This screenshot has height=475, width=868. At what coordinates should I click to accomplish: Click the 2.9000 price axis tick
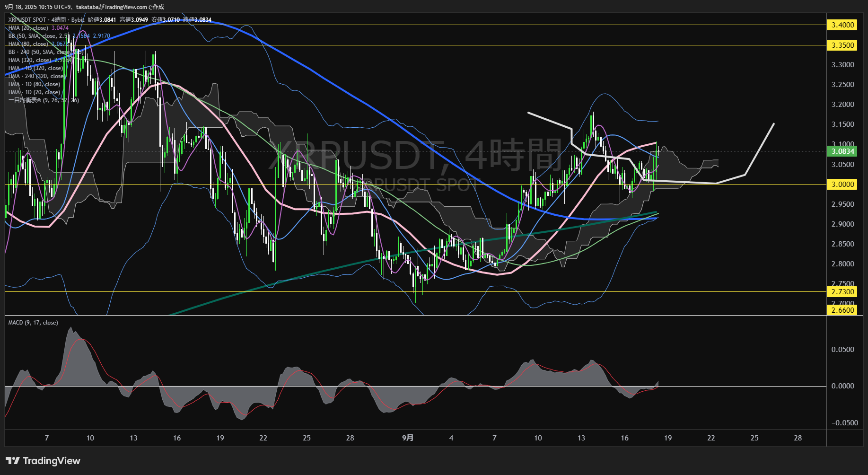point(843,224)
